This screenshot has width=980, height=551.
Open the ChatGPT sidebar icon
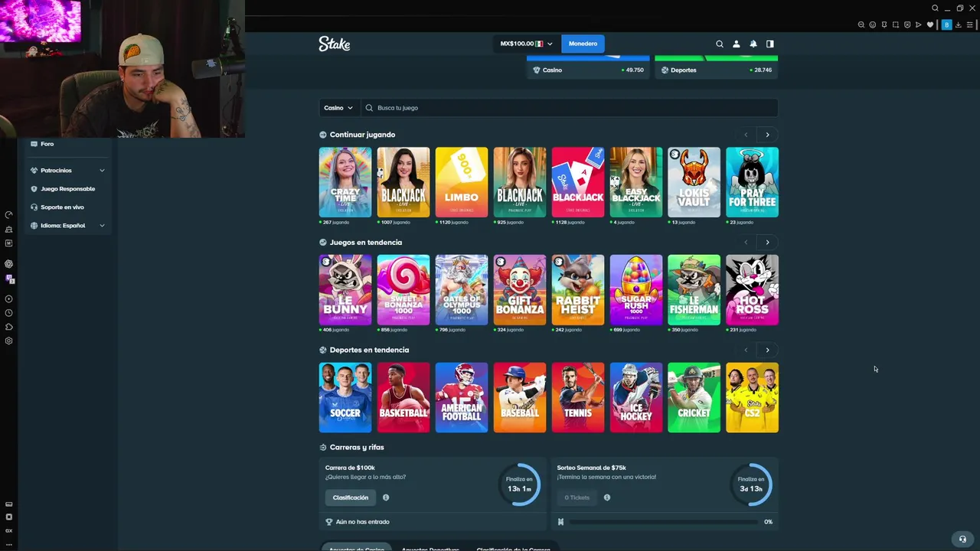tap(8, 263)
